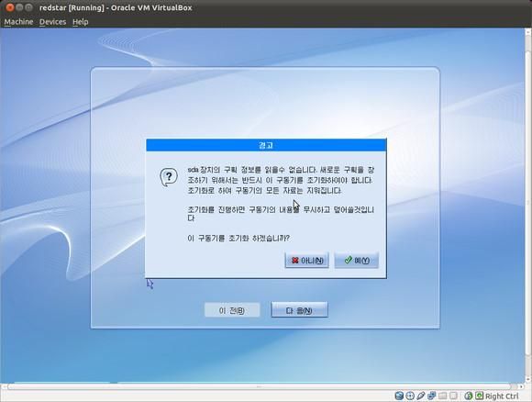Viewport: 532px width, 402px height.
Task: Open the Devices menu
Action: tap(52, 22)
